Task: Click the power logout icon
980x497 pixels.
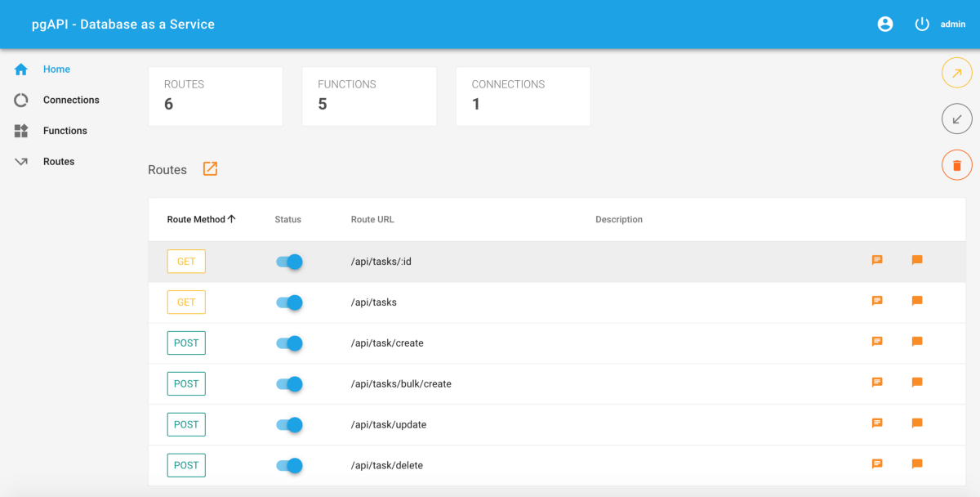Action: point(922,25)
